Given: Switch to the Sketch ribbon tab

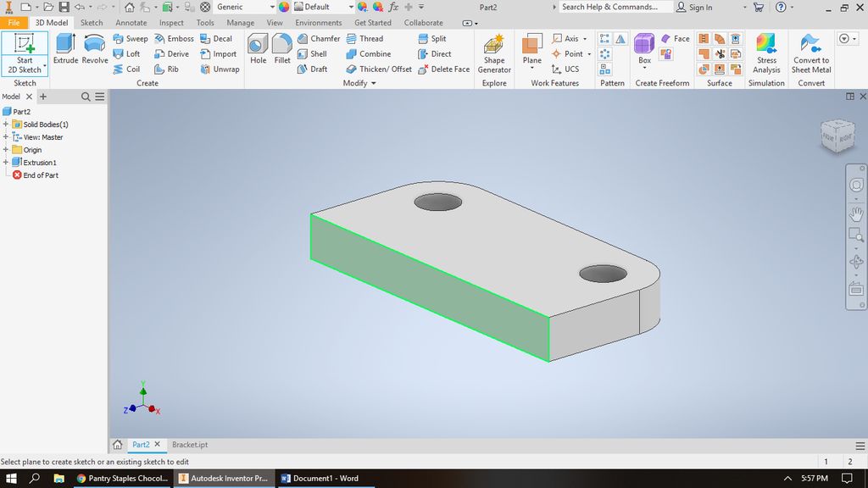Looking at the screenshot, I should pyautogui.click(x=92, y=23).
